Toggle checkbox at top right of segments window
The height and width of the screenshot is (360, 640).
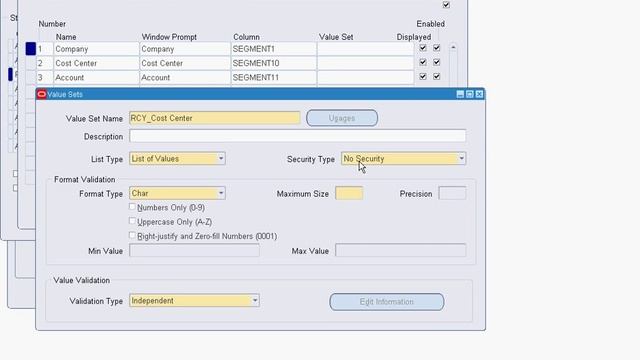pos(446,5)
